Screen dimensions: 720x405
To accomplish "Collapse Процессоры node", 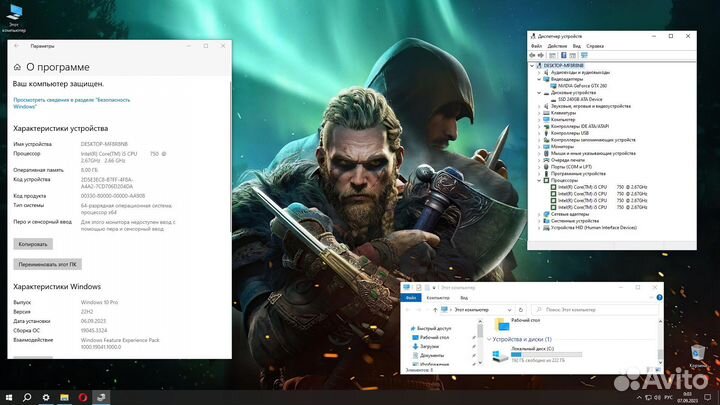I will [x=539, y=180].
